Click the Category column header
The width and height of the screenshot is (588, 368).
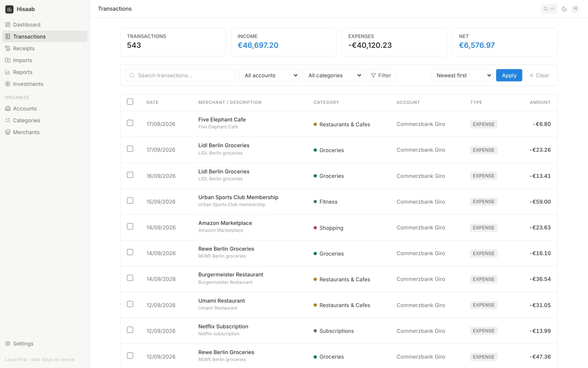pyautogui.click(x=326, y=102)
